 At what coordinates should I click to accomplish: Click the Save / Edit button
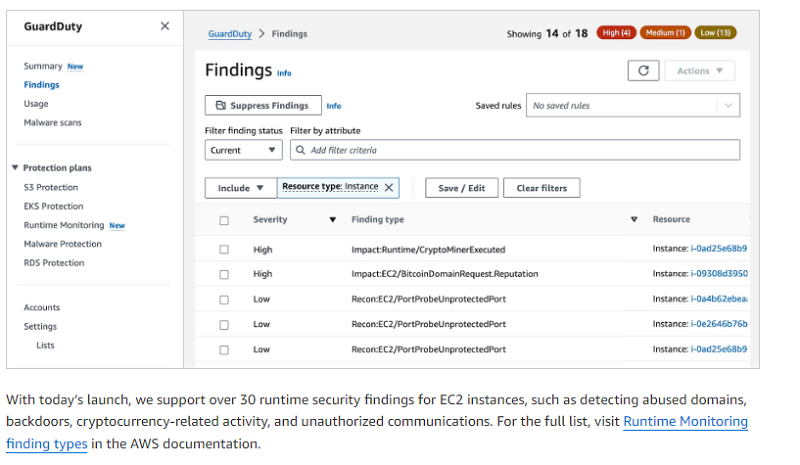[462, 188]
